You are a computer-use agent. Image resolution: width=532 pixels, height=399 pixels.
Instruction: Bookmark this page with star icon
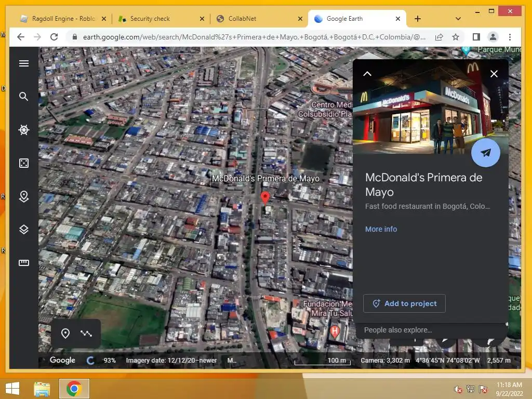click(x=455, y=37)
